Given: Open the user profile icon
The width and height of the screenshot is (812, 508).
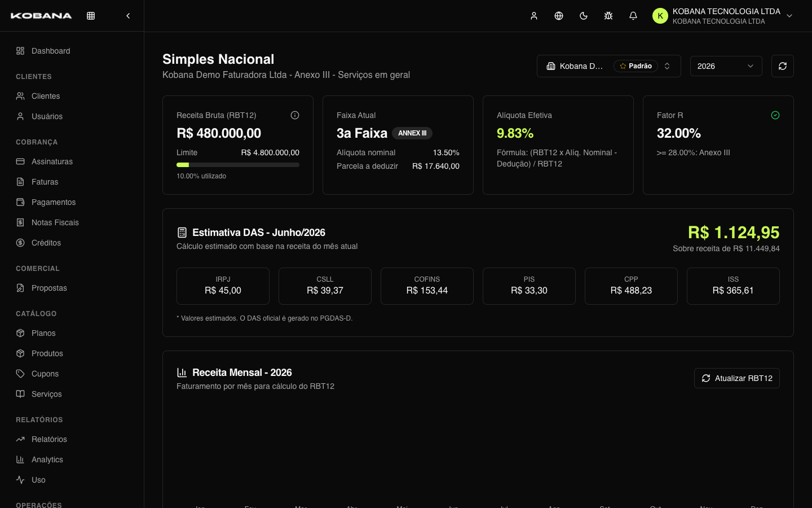Looking at the screenshot, I should tap(534, 16).
